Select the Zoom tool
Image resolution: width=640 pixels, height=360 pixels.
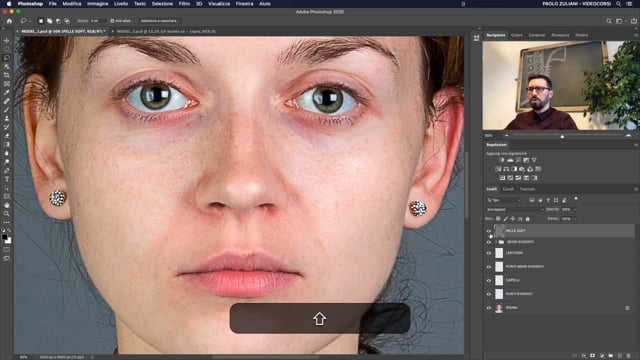click(x=7, y=213)
